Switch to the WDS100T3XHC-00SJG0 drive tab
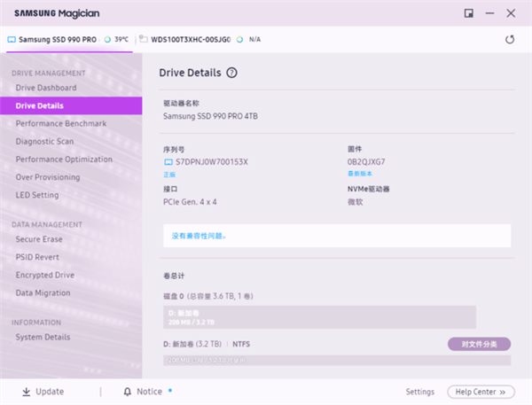This screenshot has height=405, width=532. pos(191,40)
